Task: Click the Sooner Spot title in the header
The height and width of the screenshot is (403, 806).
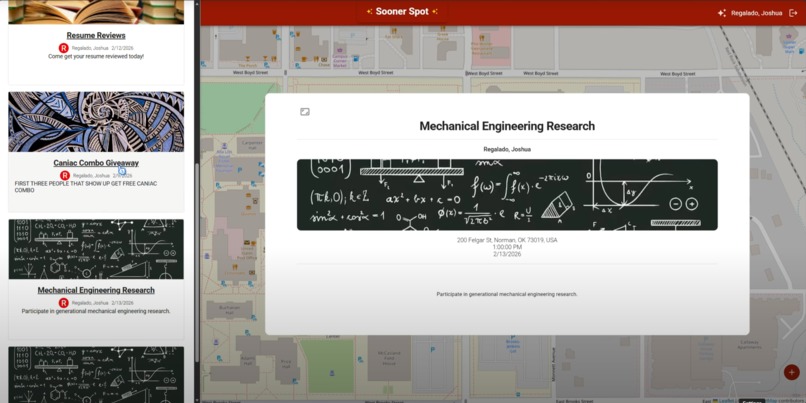Action: point(402,11)
